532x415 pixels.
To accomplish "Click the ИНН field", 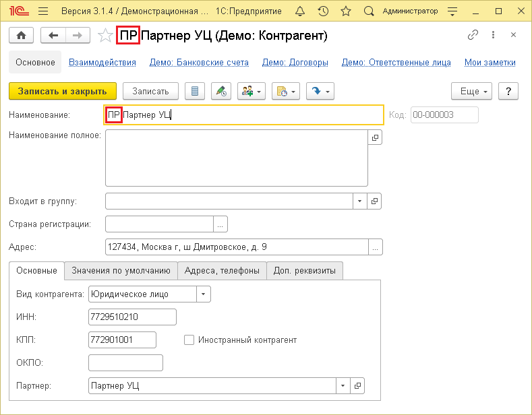I will click(132, 317).
